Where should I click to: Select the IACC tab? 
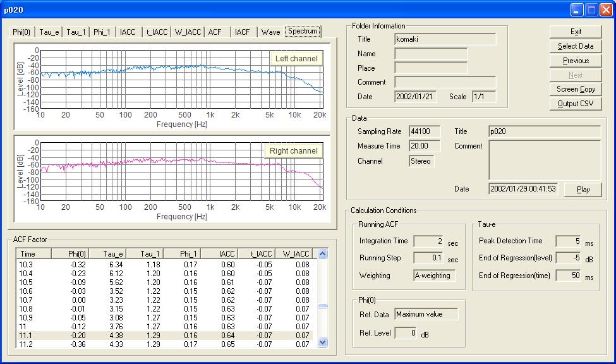128,32
